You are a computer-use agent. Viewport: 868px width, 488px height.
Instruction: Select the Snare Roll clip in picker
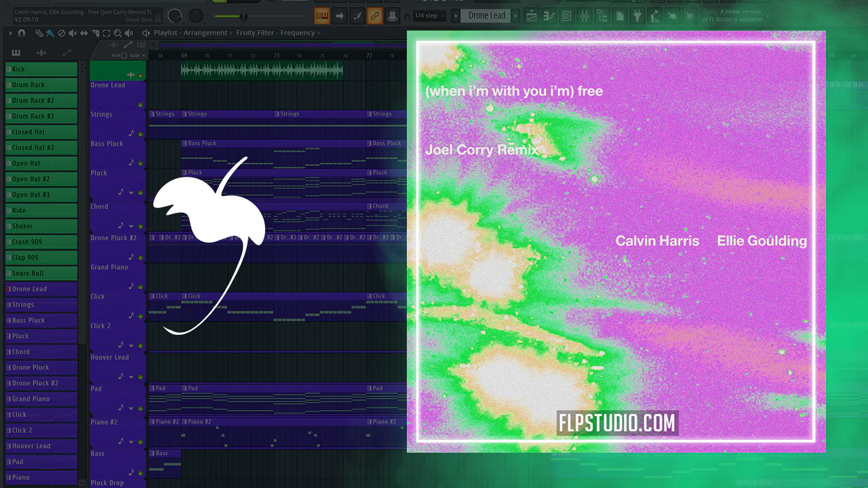point(41,273)
